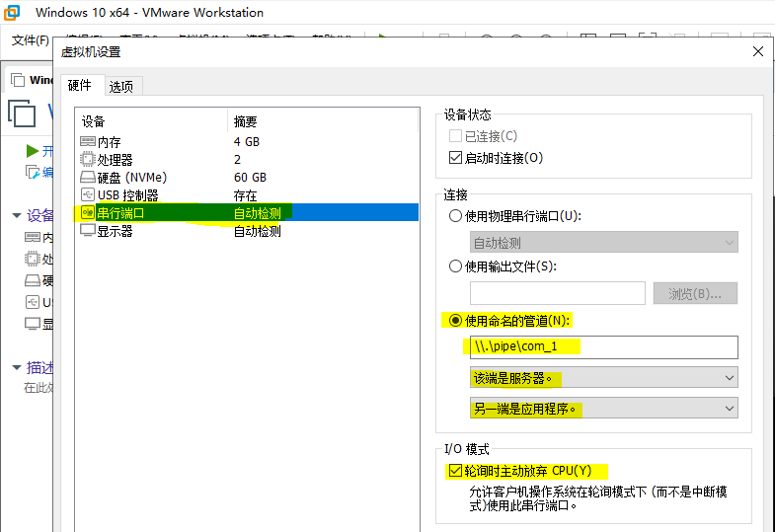775x532 pixels.
Task: Click memory icon in main window device list
Action: click(x=33, y=237)
